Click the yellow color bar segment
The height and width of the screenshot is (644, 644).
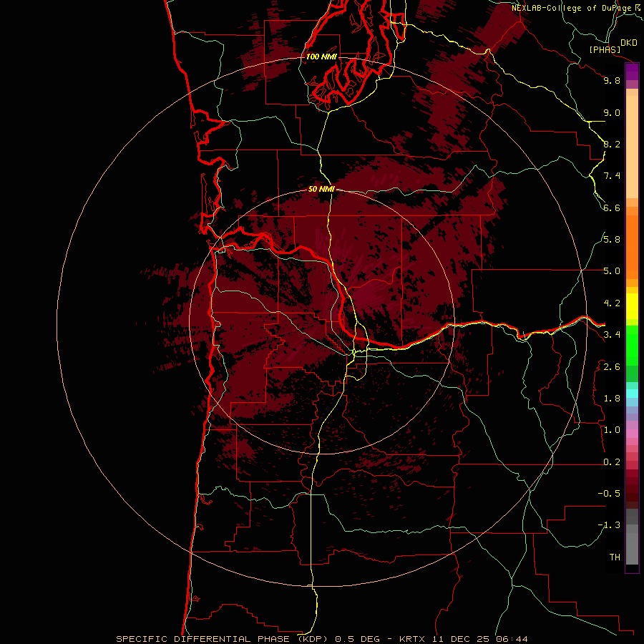click(632, 306)
